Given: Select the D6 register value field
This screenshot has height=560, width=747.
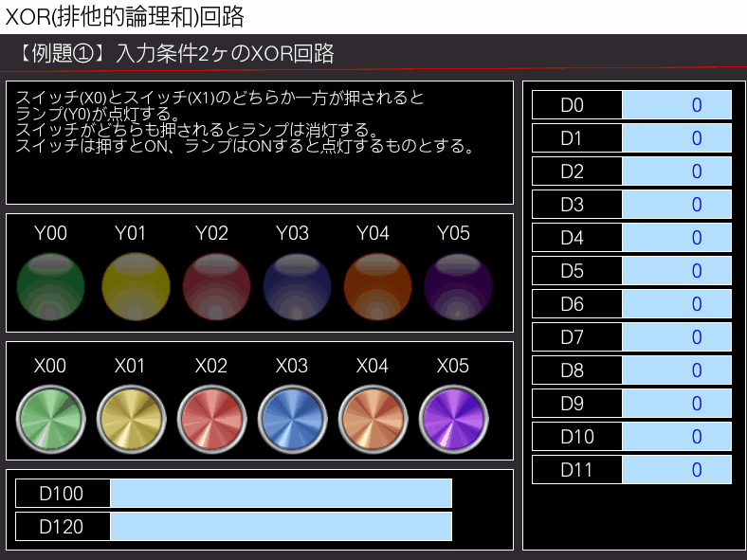Looking at the screenshot, I should pos(677,304).
